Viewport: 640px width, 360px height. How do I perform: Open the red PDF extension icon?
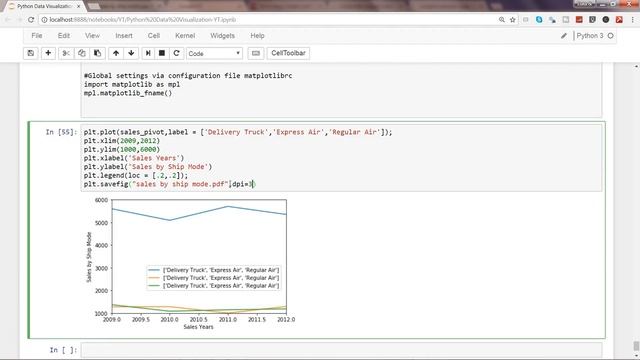(619, 20)
